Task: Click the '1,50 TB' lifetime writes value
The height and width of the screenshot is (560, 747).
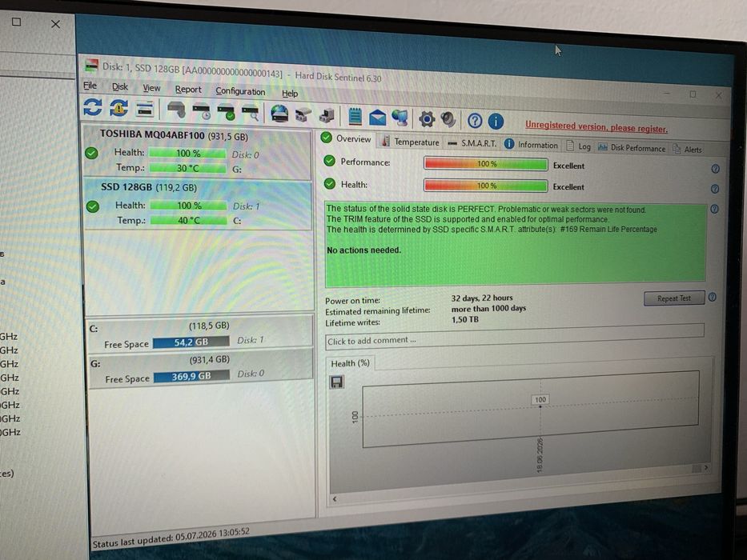Action: coord(465,319)
